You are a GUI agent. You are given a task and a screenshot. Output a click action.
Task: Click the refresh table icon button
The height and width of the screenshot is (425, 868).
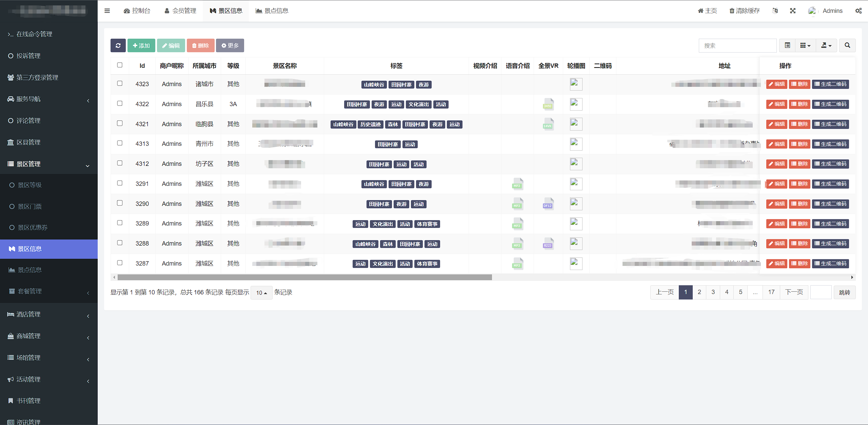tap(118, 45)
